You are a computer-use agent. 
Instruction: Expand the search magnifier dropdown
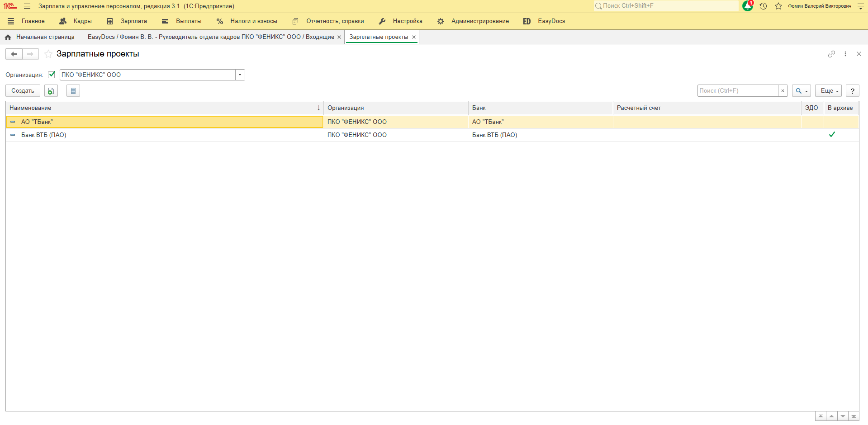click(x=801, y=91)
